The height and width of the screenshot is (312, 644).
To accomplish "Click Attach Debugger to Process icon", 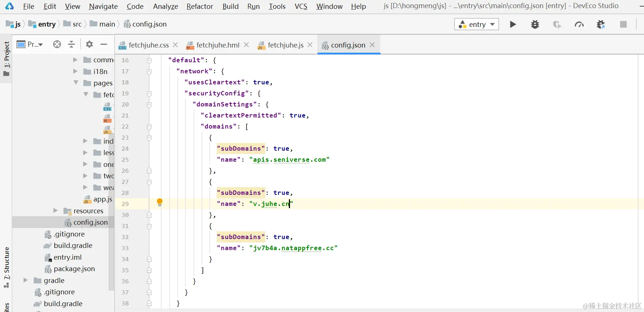I will [601, 24].
